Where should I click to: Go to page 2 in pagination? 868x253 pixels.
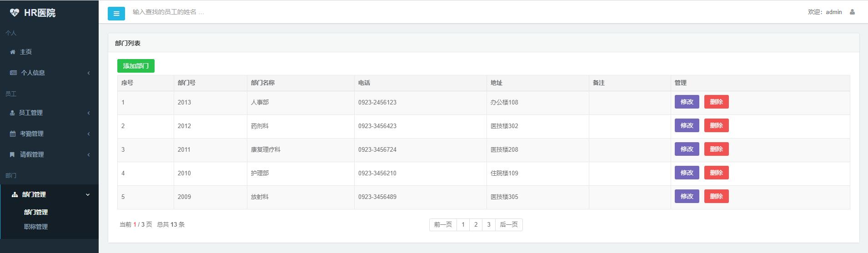[476, 224]
